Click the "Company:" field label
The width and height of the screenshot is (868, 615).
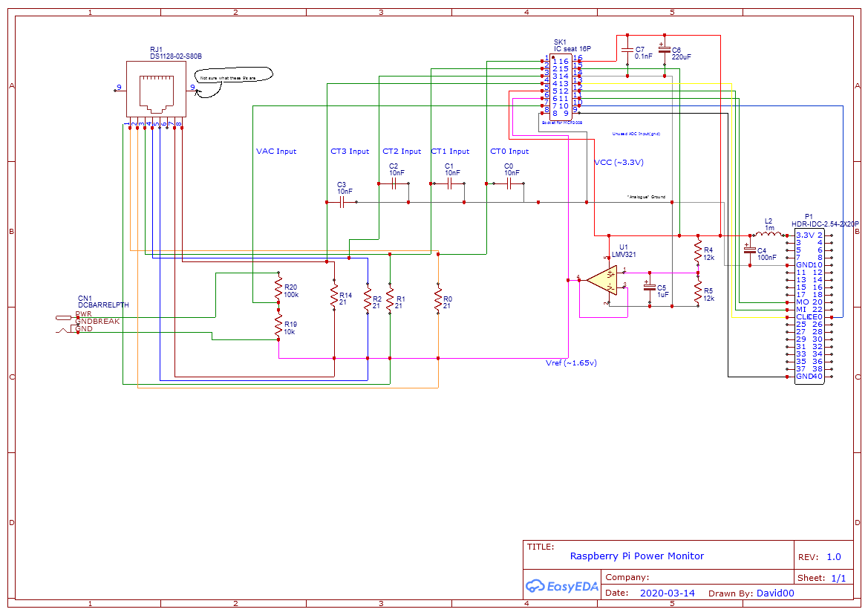[627, 577]
